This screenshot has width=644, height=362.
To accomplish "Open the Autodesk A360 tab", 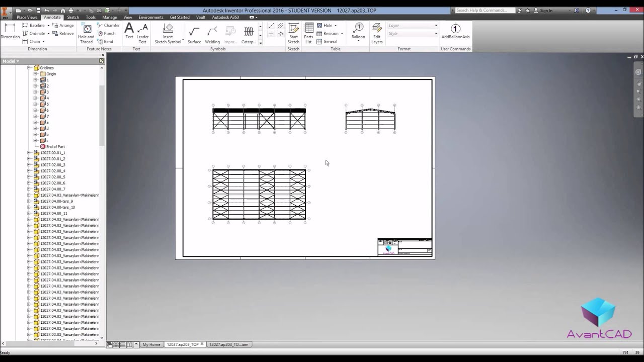I will [225, 17].
